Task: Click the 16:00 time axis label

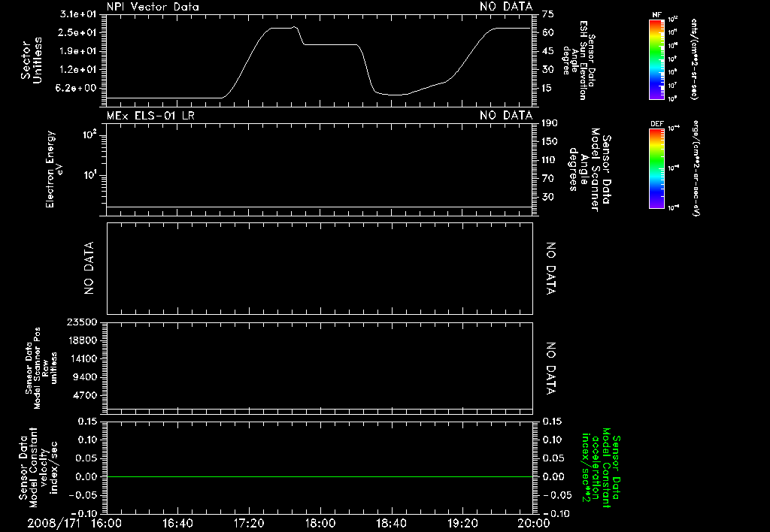Action: click(x=107, y=523)
